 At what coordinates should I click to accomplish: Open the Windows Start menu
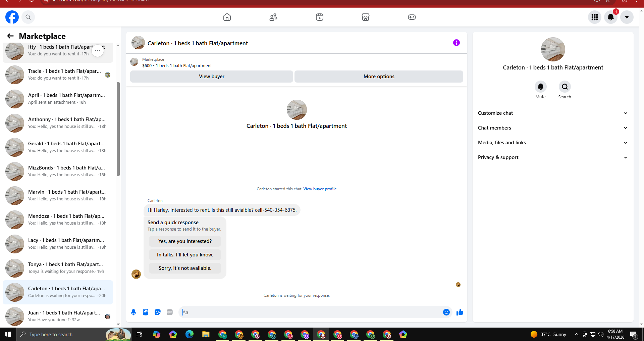[x=8, y=334]
